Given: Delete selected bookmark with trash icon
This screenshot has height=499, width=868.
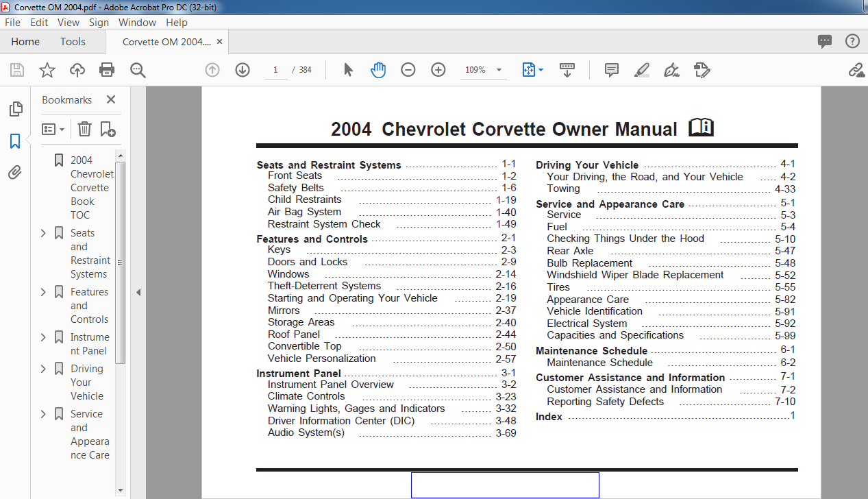Looking at the screenshot, I should [x=84, y=128].
